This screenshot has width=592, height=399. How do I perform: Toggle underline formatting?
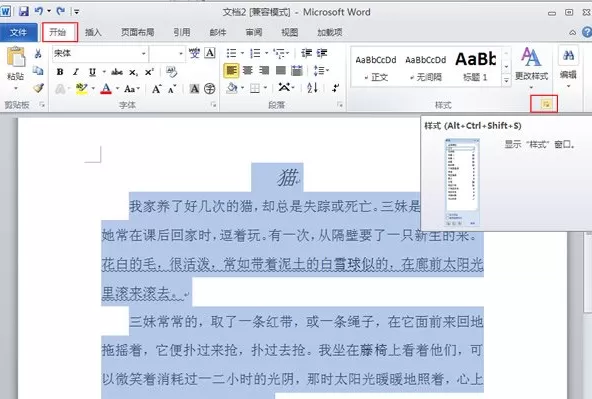click(x=92, y=72)
